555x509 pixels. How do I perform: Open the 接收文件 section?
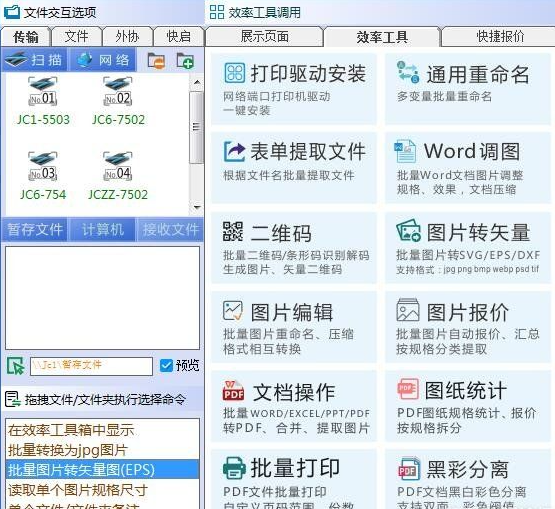170,230
